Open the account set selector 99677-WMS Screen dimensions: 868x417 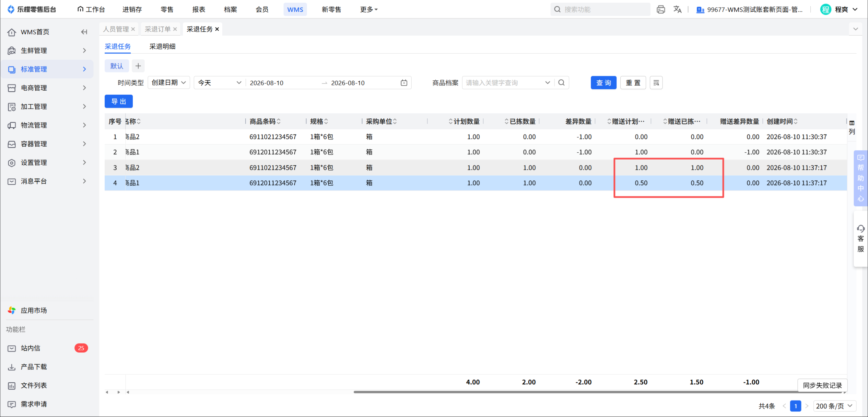point(750,10)
